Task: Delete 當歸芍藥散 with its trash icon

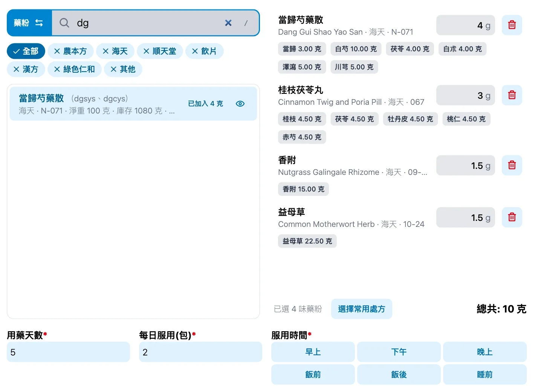Action: click(512, 25)
